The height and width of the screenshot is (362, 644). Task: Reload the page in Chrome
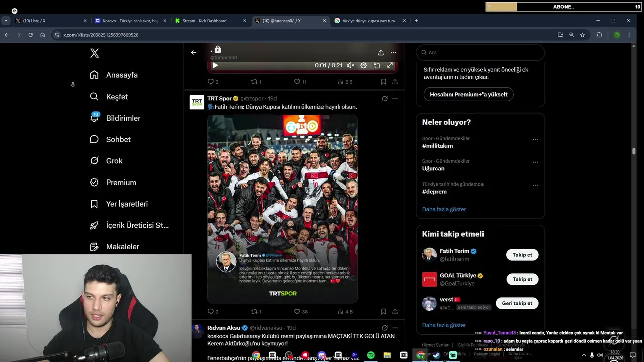31,35
